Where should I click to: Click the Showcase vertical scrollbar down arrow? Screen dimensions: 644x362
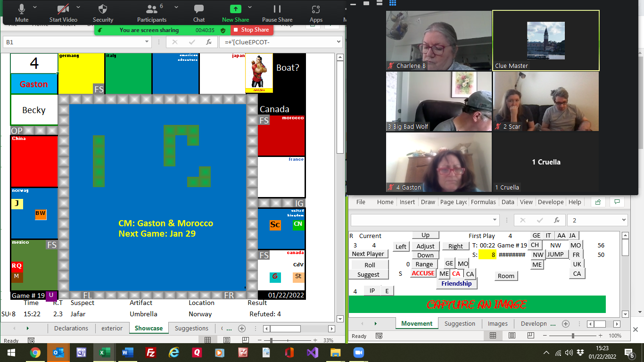coord(340,319)
